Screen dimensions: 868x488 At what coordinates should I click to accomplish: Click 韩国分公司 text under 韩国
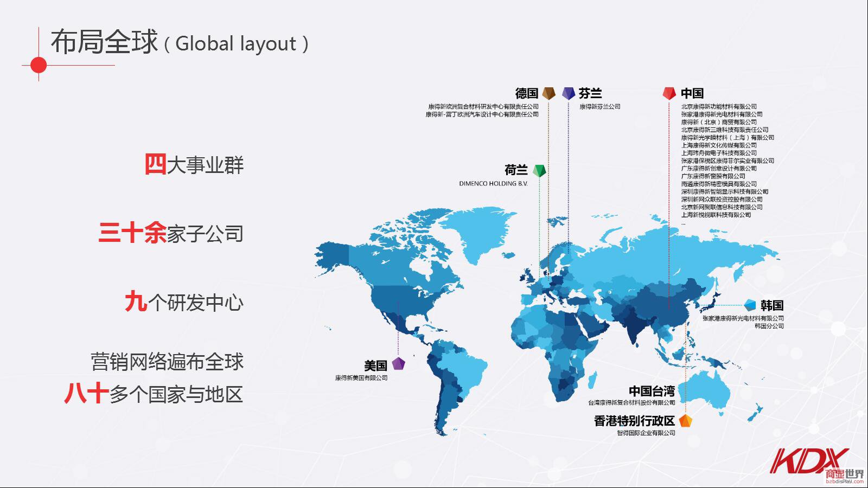[769, 326]
